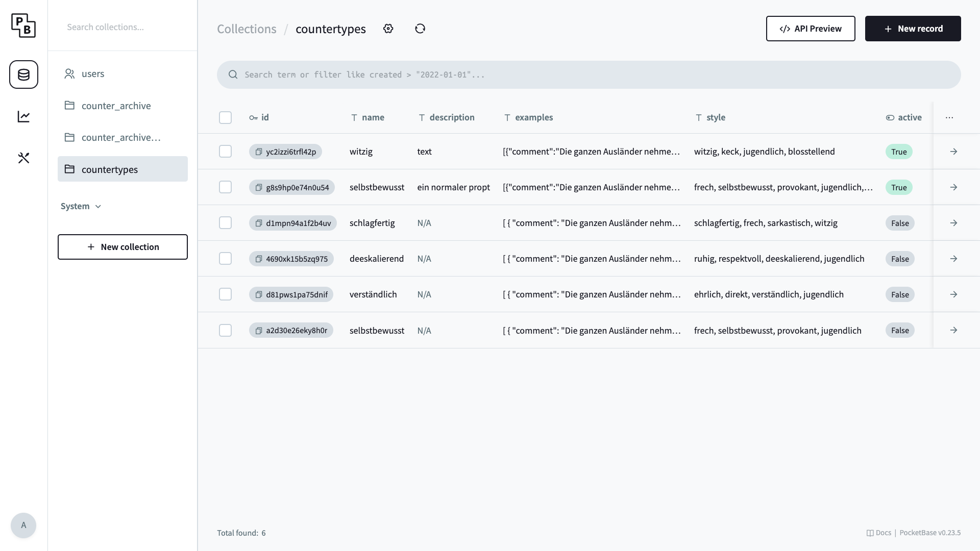Open the PocketBase logo home
This screenshot has width=980, height=551.
[x=23, y=26]
